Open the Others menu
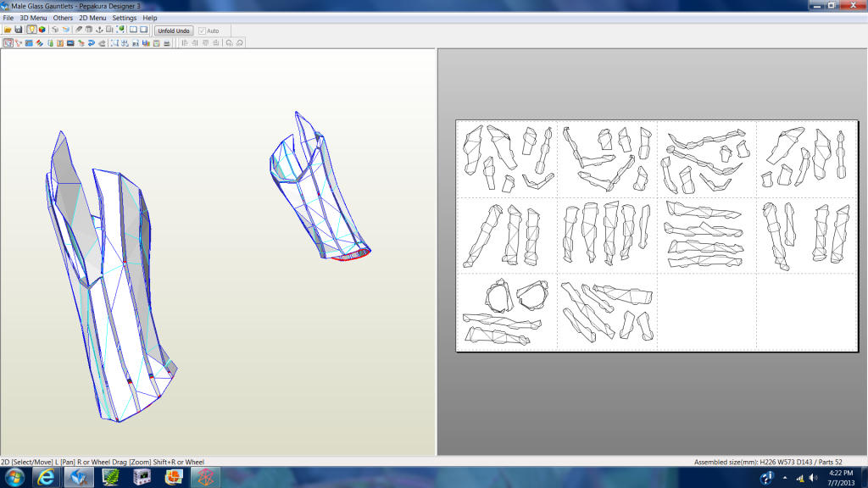The width and height of the screenshot is (868, 488). pyautogui.click(x=63, y=18)
